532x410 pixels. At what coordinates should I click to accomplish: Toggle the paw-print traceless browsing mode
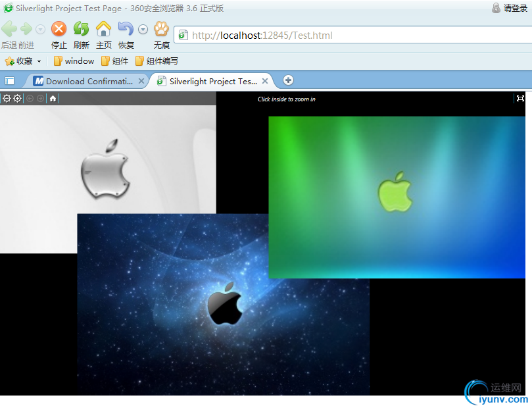162,29
